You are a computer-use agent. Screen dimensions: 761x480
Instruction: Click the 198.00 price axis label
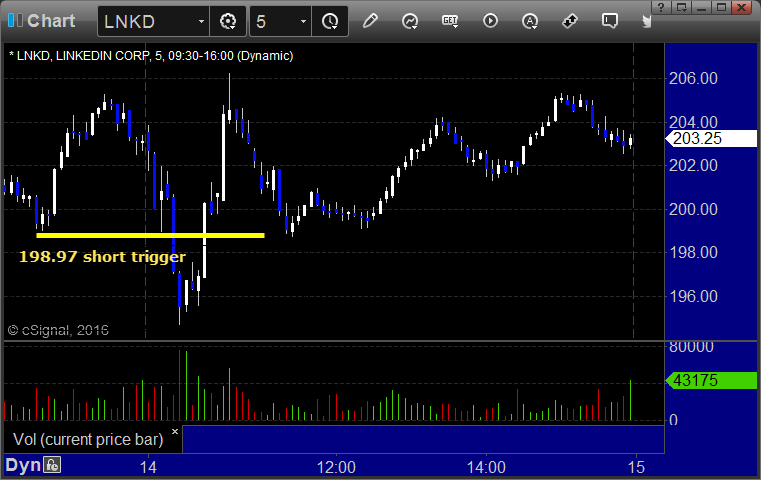[x=693, y=252]
